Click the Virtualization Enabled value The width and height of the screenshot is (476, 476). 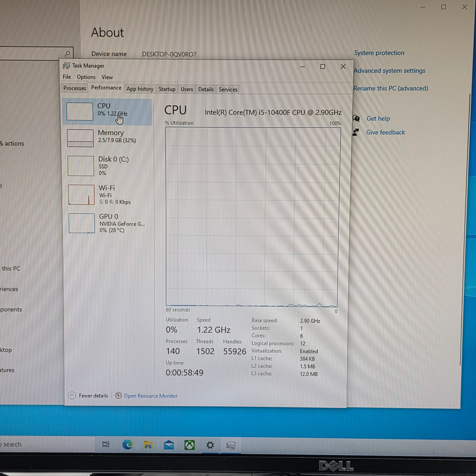coord(309,351)
